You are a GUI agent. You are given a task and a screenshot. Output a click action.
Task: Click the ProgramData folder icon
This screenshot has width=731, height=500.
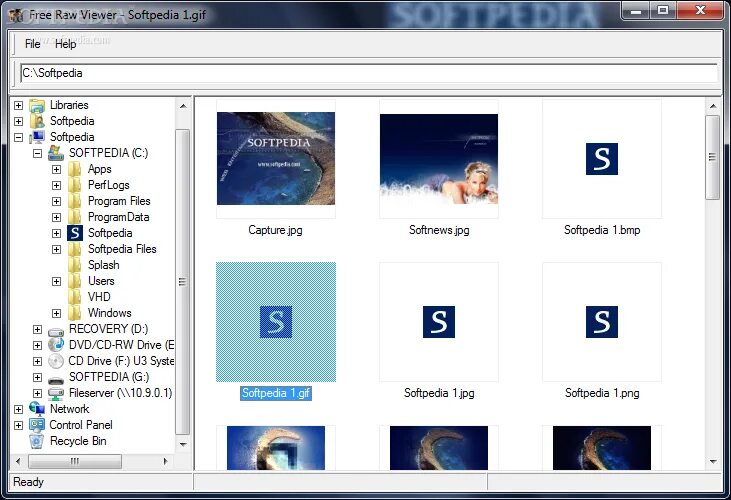(75, 217)
